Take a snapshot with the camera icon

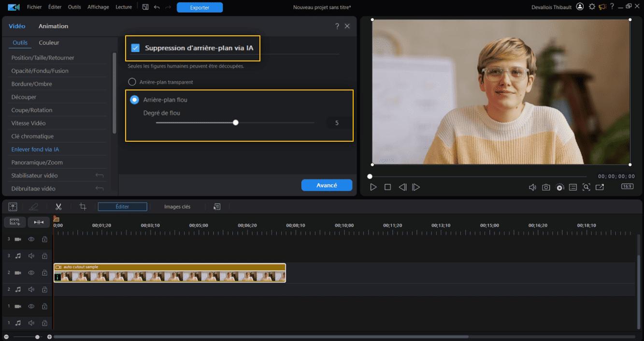545,187
